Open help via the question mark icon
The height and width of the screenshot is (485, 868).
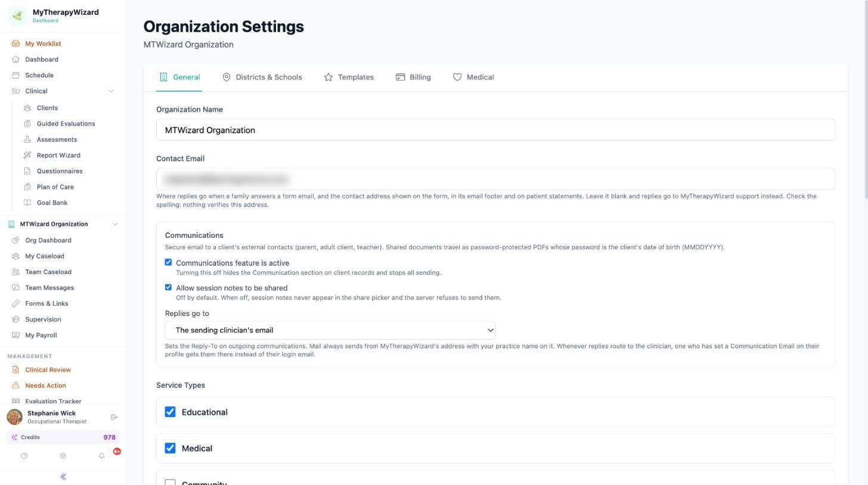point(24,456)
